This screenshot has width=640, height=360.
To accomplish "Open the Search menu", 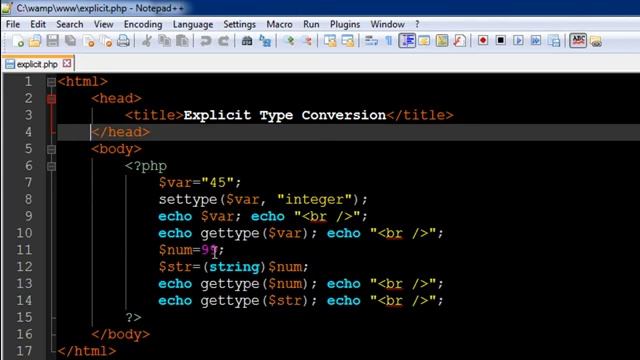I will tap(70, 24).
